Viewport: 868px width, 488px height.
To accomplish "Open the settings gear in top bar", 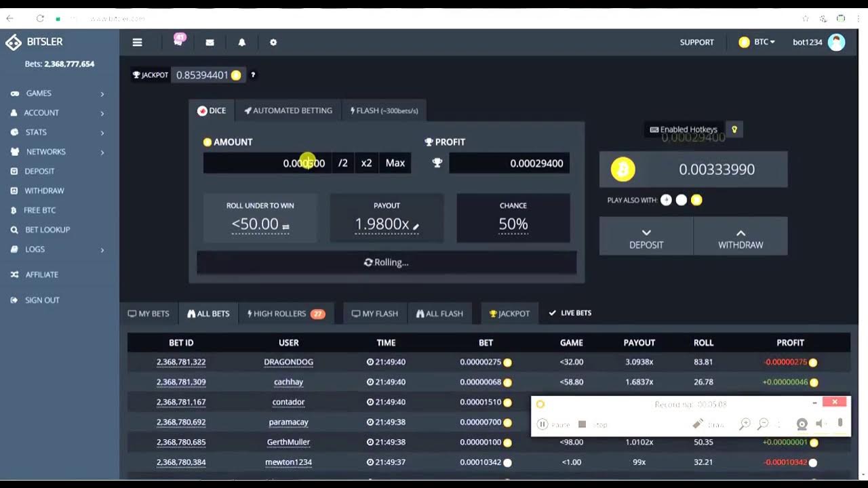I will pos(273,42).
